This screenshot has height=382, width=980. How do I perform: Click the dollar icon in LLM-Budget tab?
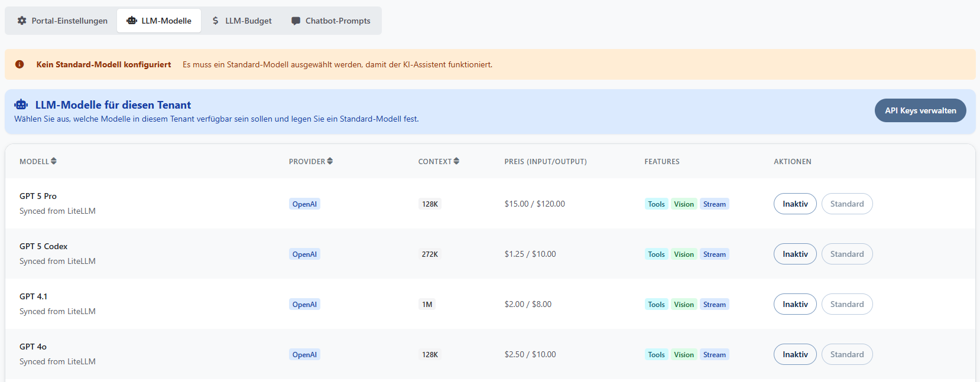click(215, 21)
